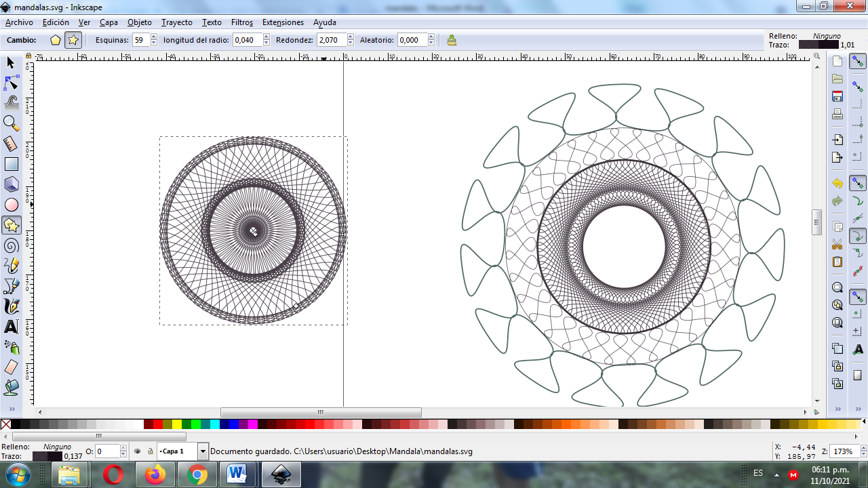Image resolution: width=868 pixels, height=488 pixels.
Task: Pick the yellow palette swatch
Action: [x=177, y=424]
